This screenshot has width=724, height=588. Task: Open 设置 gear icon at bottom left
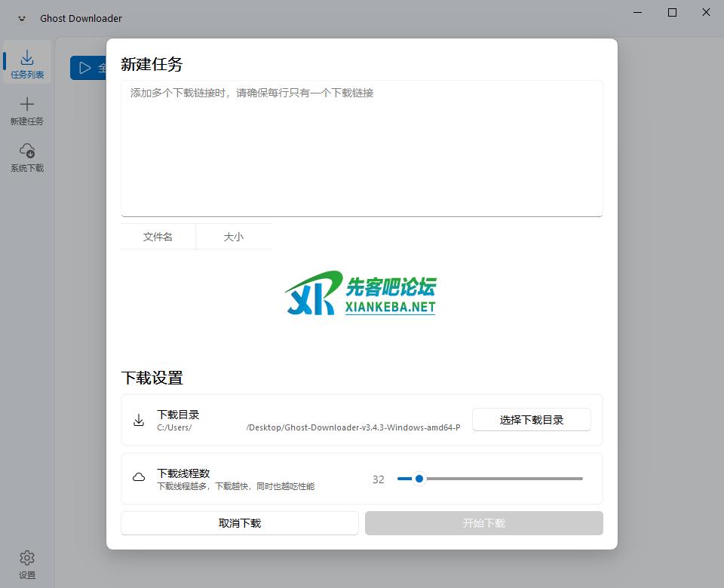click(x=27, y=558)
